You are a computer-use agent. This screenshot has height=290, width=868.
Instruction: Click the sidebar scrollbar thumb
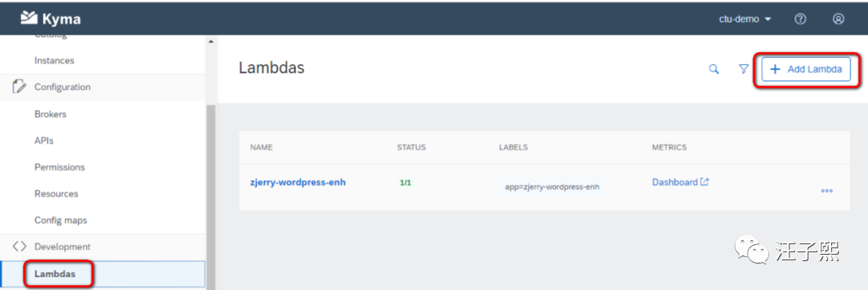pyautogui.click(x=211, y=197)
